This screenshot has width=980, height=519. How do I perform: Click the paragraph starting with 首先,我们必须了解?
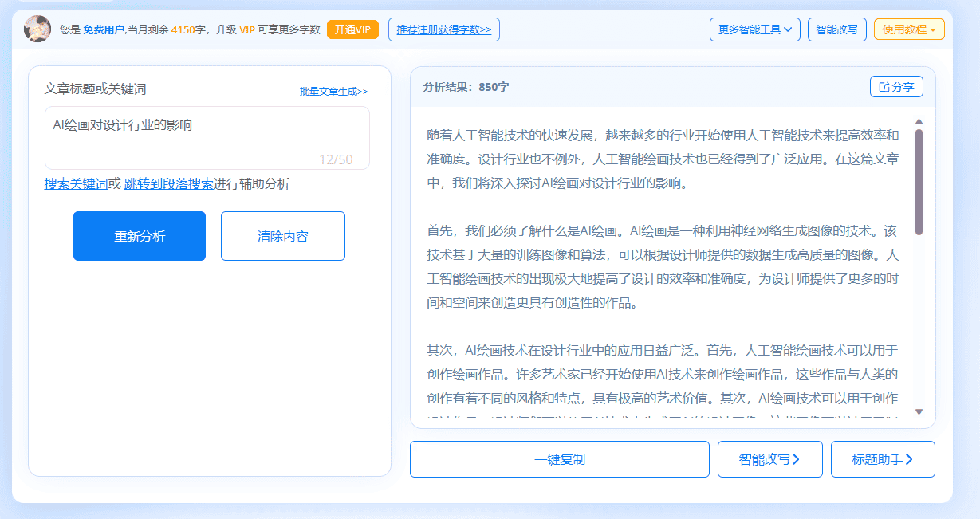pyautogui.click(x=663, y=267)
